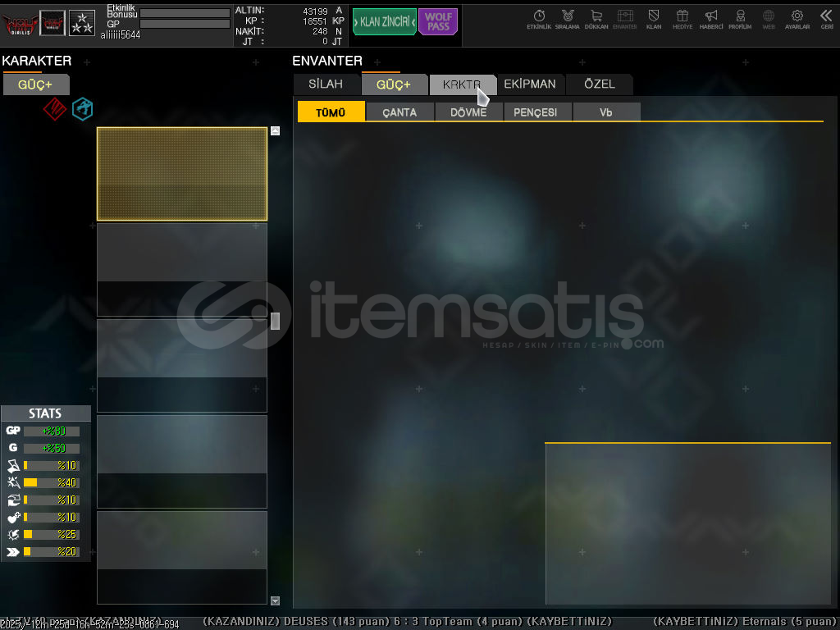Switch to the EKİPMAN inventory tab
Screen dimensions: 840x630
click(x=530, y=84)
